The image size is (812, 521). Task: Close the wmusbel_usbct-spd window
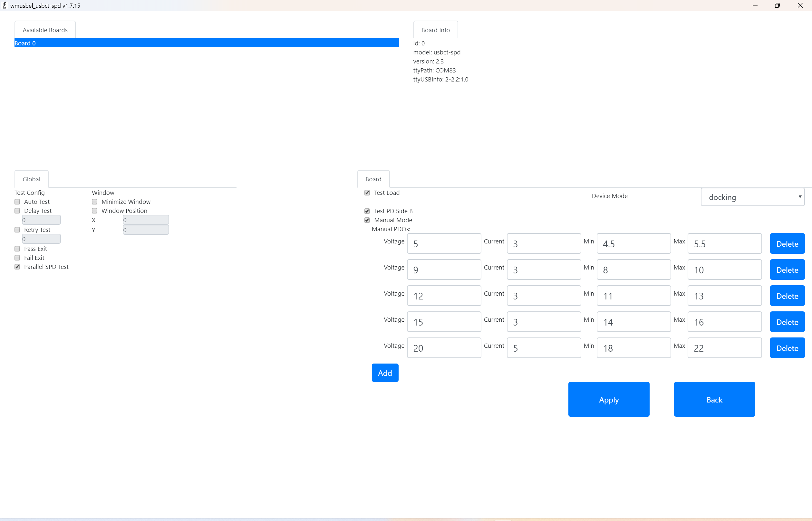(x=800, y=5)
